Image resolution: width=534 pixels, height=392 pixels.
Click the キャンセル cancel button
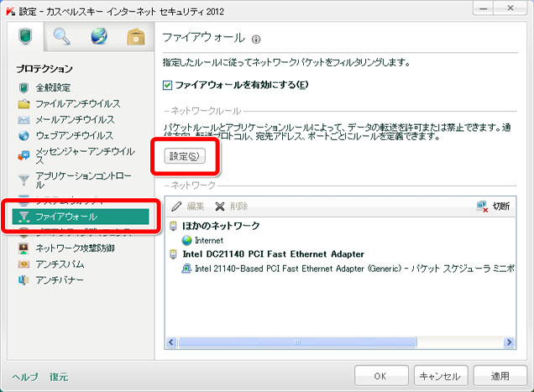click(441, 376)
